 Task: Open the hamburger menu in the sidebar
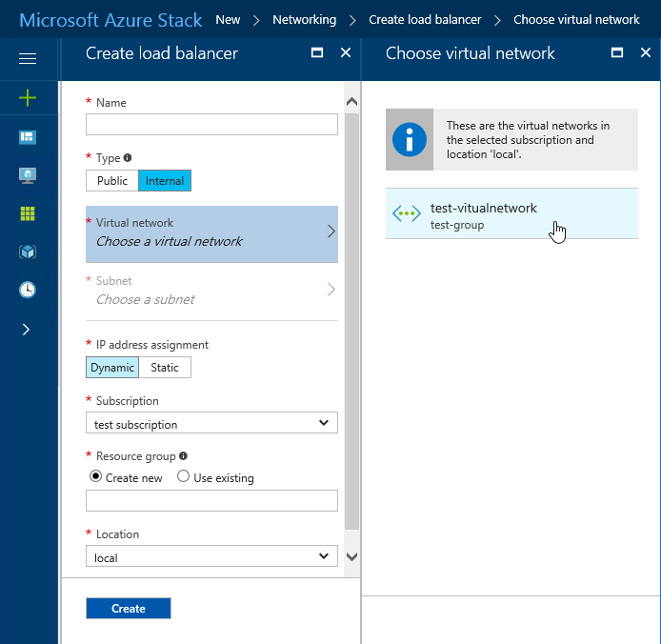(x=28, y=58)
